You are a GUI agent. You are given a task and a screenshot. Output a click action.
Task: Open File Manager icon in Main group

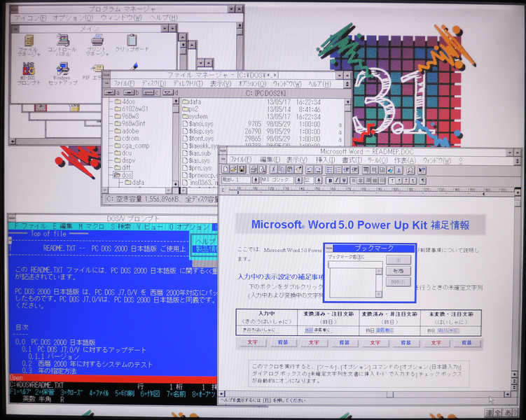(x=29, y=45)
